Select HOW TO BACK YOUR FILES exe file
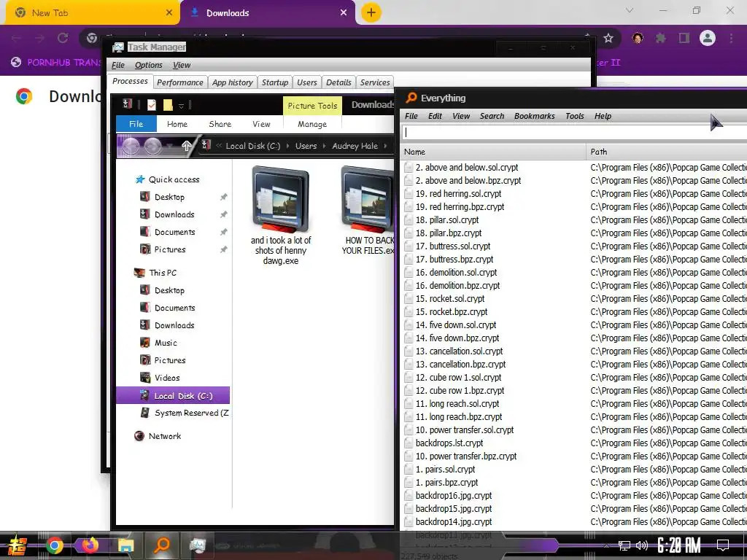Viewport: 747px width, 560px height. click(368, 211)
